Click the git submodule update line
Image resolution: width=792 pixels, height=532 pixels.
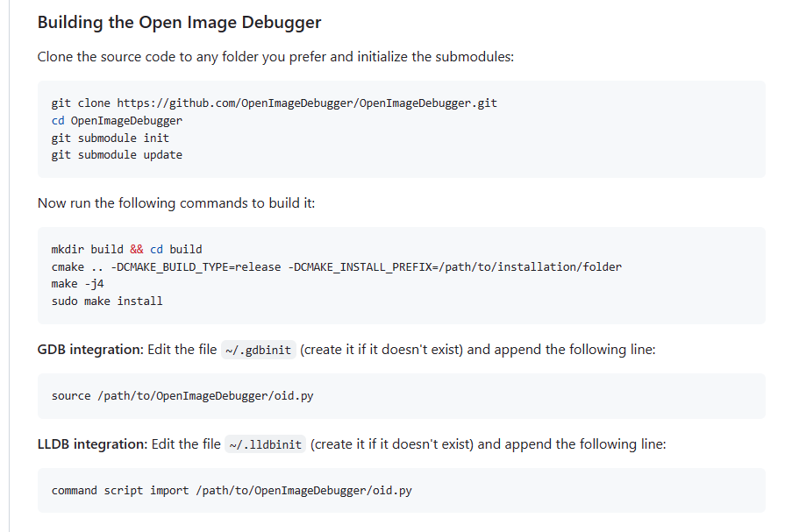coord(117,155)
